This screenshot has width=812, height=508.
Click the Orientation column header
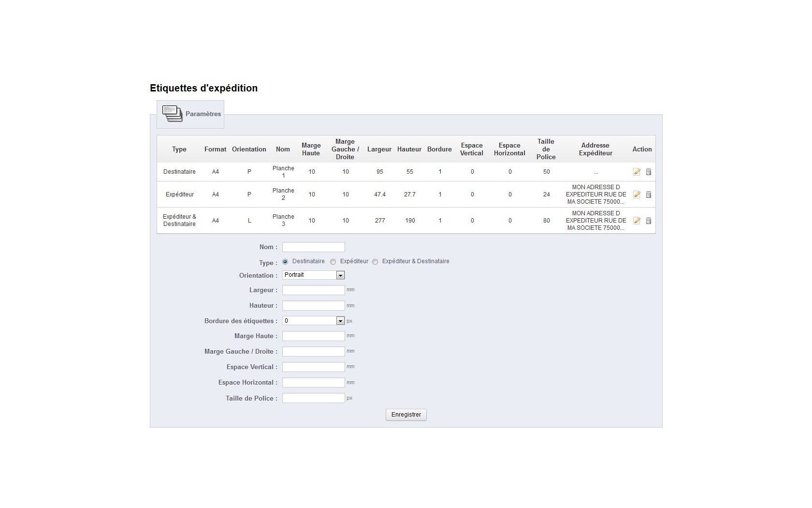pyautogui.click(x=249, y=149)
